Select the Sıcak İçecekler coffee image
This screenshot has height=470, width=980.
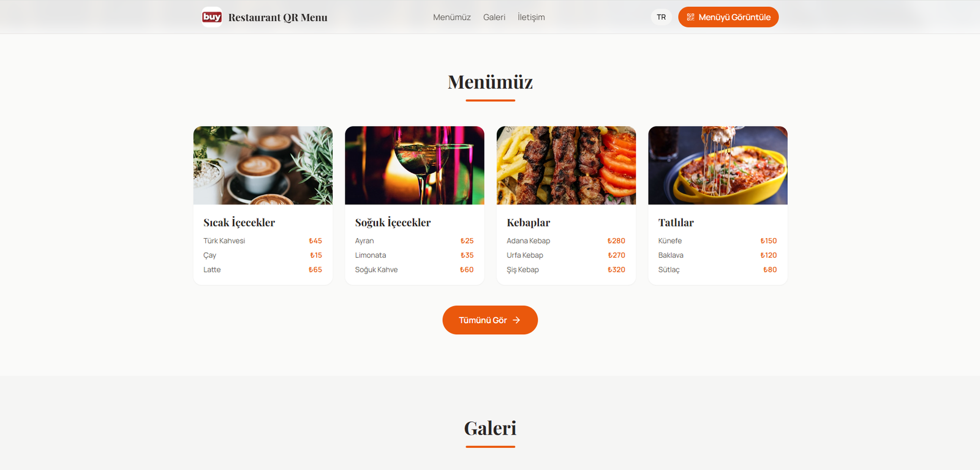coord(263,165)
